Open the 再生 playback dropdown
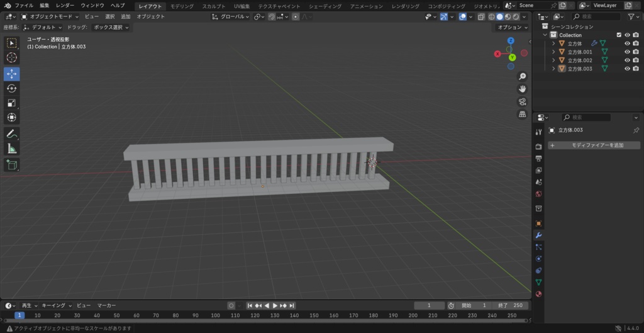644x333 pixels. 29,305
